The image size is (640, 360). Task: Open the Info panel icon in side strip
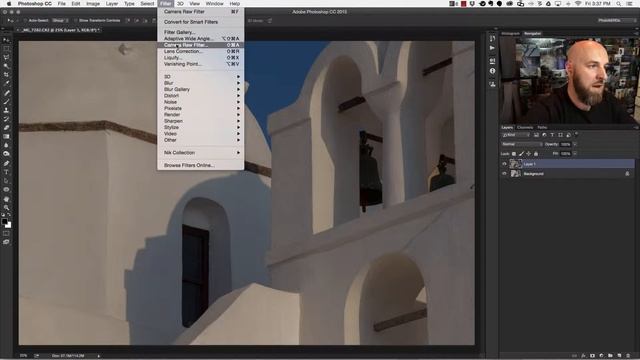pos(492,71)
